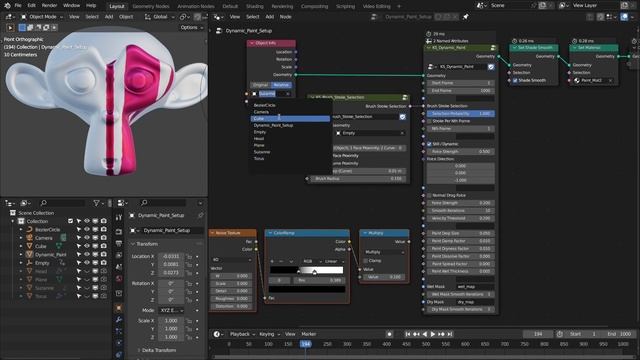Expand the Camera item in outliner
The height and width of the screenshot is (360, 640).
point(21,238)
